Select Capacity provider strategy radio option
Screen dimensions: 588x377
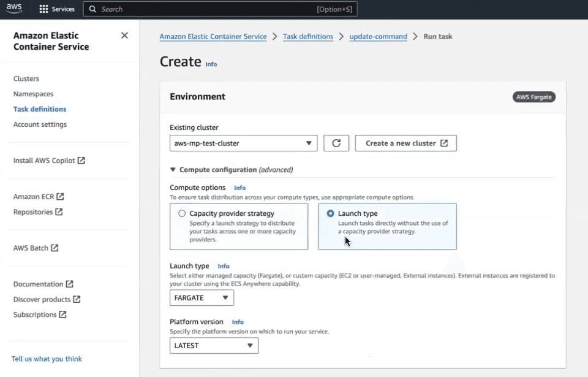click(182, 213)
